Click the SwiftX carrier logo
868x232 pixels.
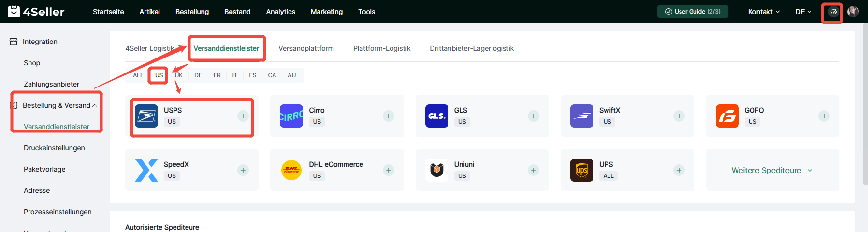(582, 116)
